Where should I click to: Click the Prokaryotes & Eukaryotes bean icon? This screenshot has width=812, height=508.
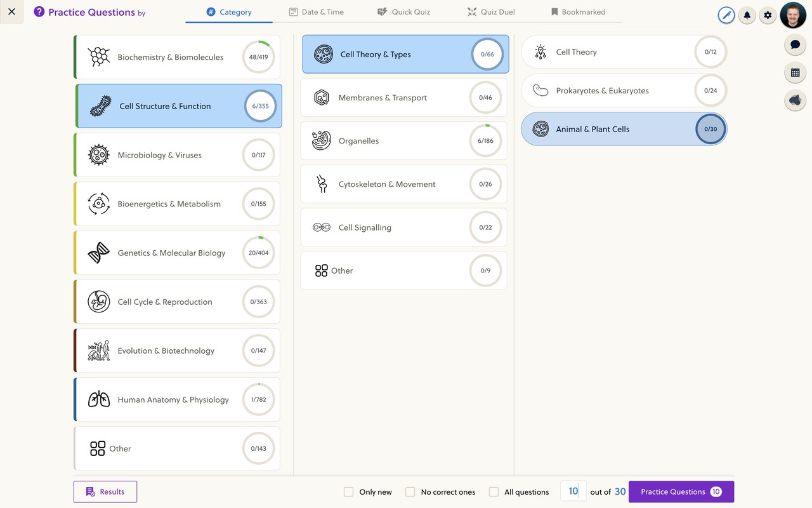(x=540, y=91)
